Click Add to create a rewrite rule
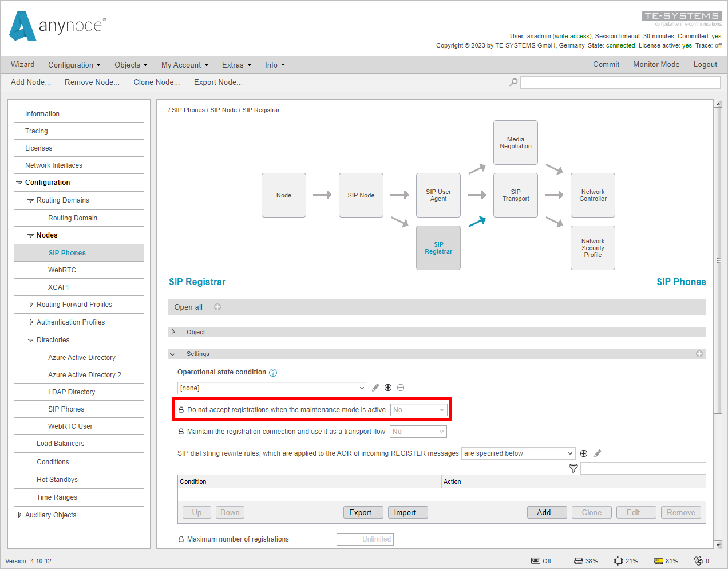Image resolution: width=728 pixels, height=569 pixels. tap(547, 512)
